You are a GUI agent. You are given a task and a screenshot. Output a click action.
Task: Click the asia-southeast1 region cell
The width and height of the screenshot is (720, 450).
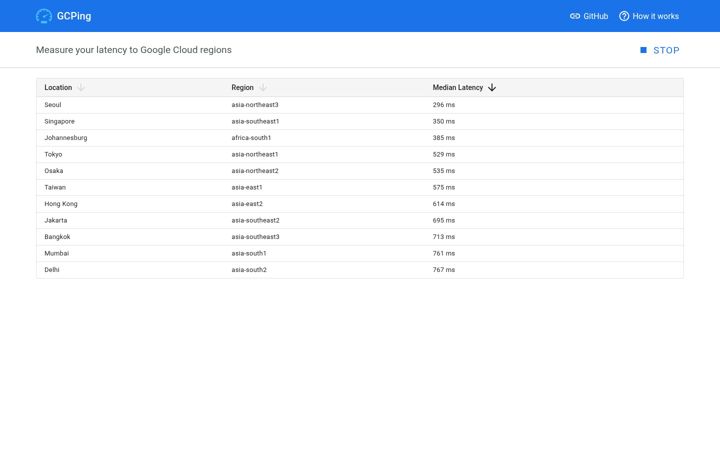[x=255, y=121]
